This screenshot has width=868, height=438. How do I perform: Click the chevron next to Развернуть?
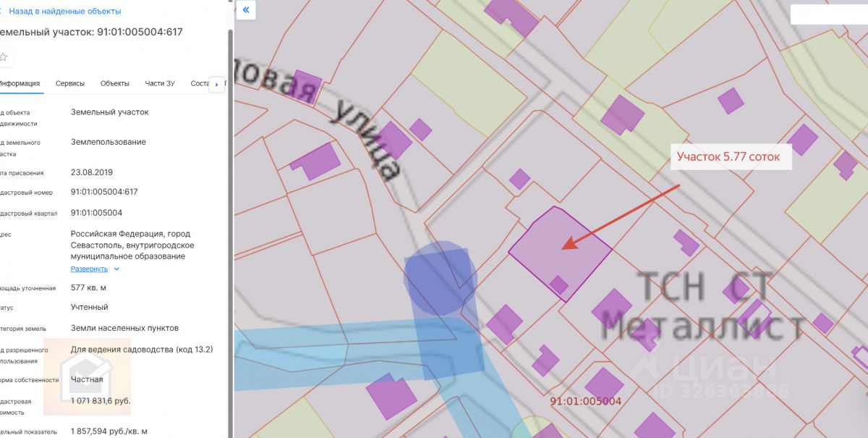(x=116, y=269)
